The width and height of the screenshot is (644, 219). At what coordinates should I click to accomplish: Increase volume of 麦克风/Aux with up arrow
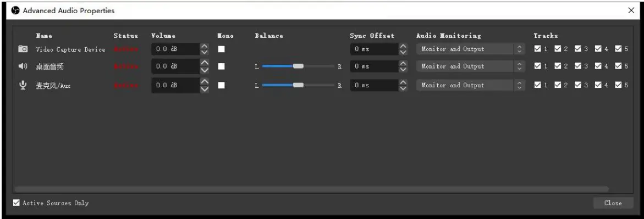coord(204,82)
